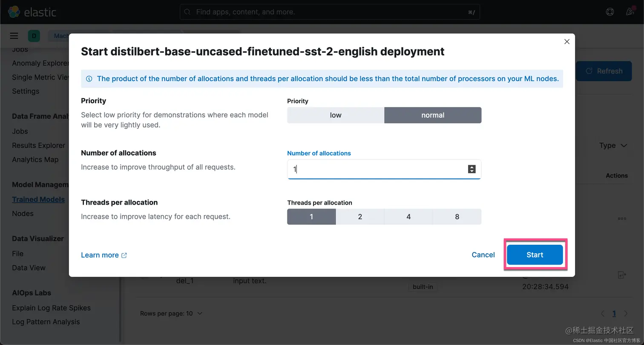The width and height of the screenshot is (644, 345).
Task: Click the Actions column header
Action: click(617, 176)
